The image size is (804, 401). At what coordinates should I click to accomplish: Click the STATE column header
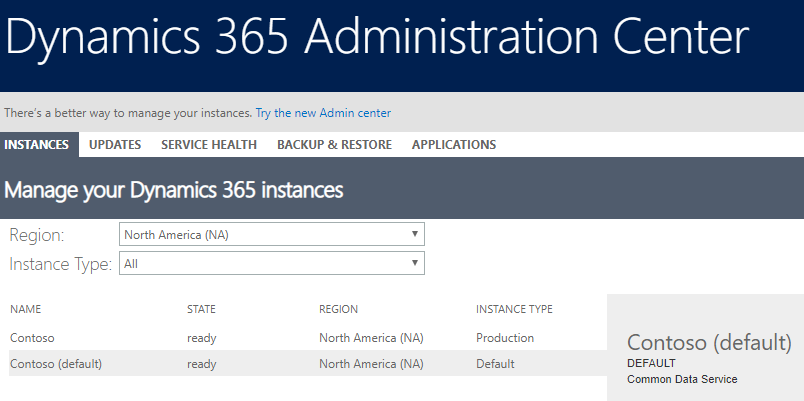pyautogui.click(x=201, y=310)
